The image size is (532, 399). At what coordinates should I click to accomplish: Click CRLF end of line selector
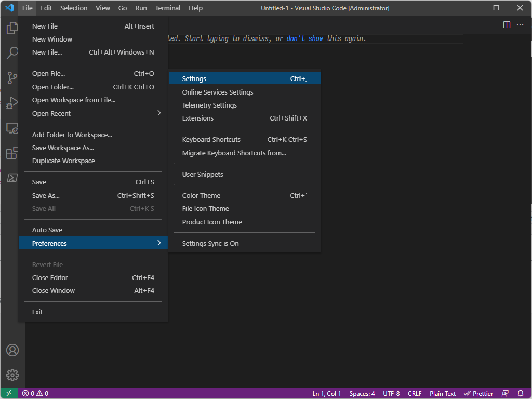415,394
